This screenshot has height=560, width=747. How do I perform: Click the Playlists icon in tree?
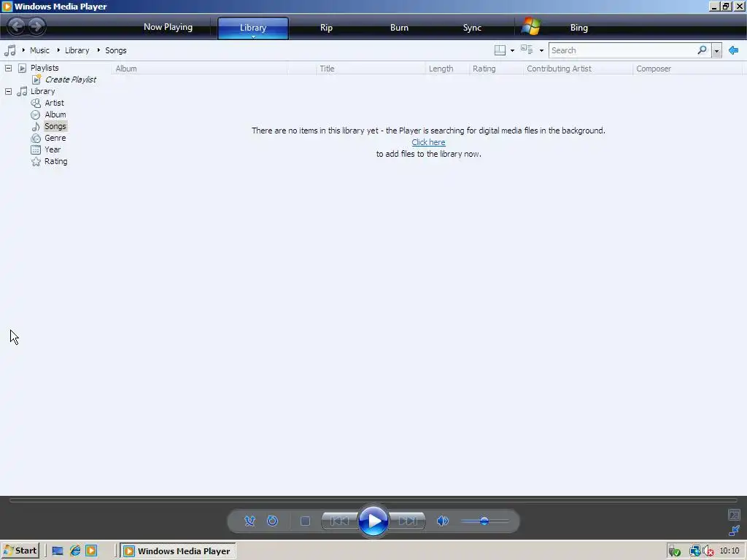pos(23,68)
